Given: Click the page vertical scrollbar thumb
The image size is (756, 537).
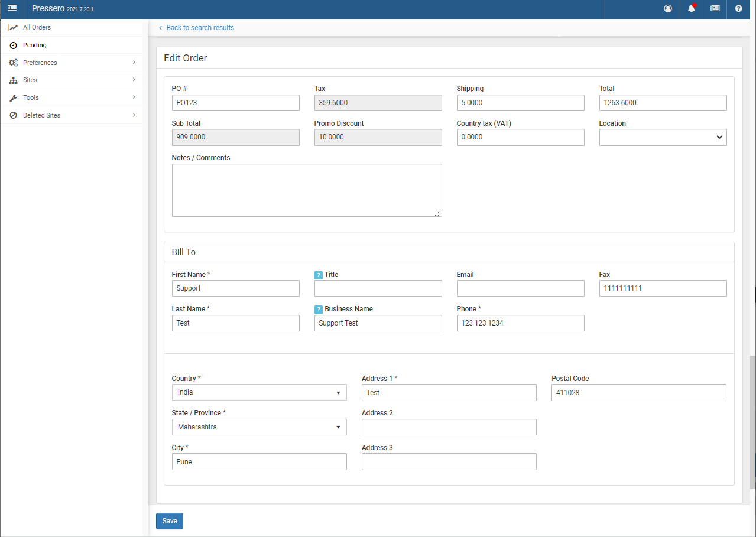Looking at the screenshot, I should point(752,422).
